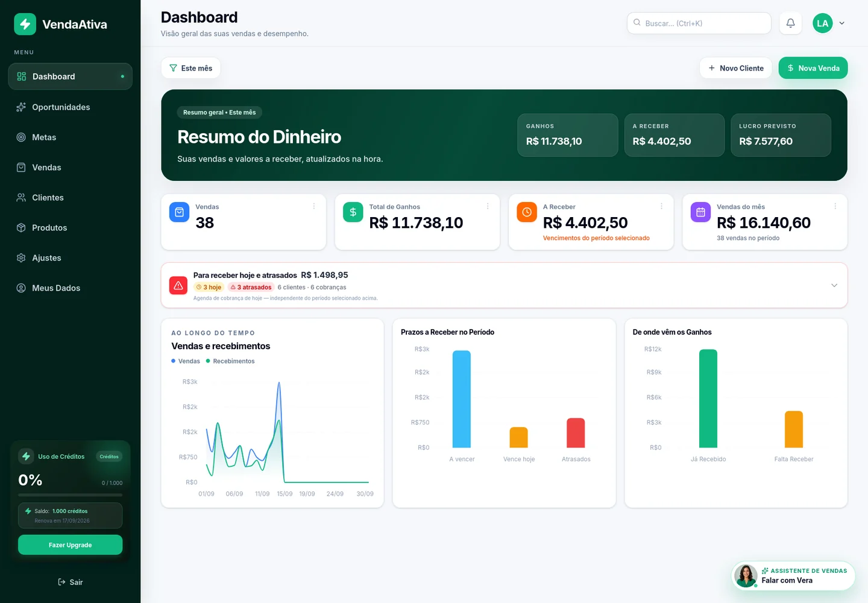Click Sair to log out

tap(70, 582)
